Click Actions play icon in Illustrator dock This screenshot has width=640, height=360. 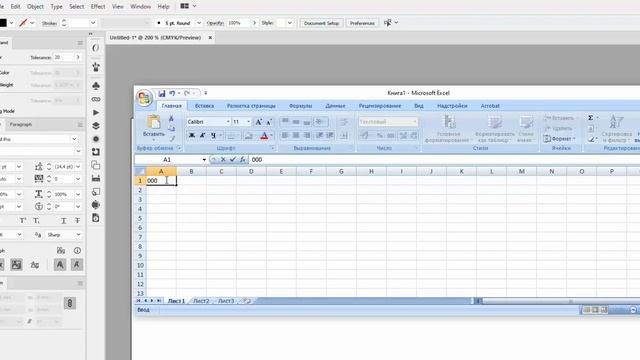point(96,112)
